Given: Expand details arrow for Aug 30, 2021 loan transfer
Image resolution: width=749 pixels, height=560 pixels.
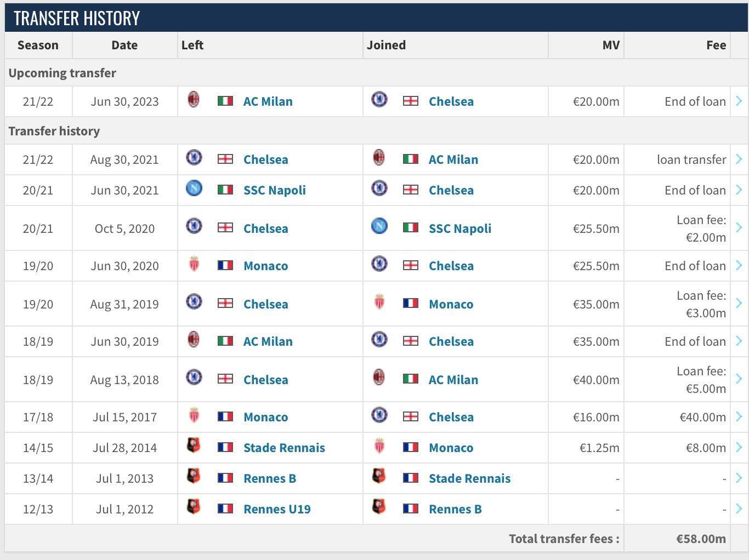Looking at the screenshot, I should [x=739, y=159].
